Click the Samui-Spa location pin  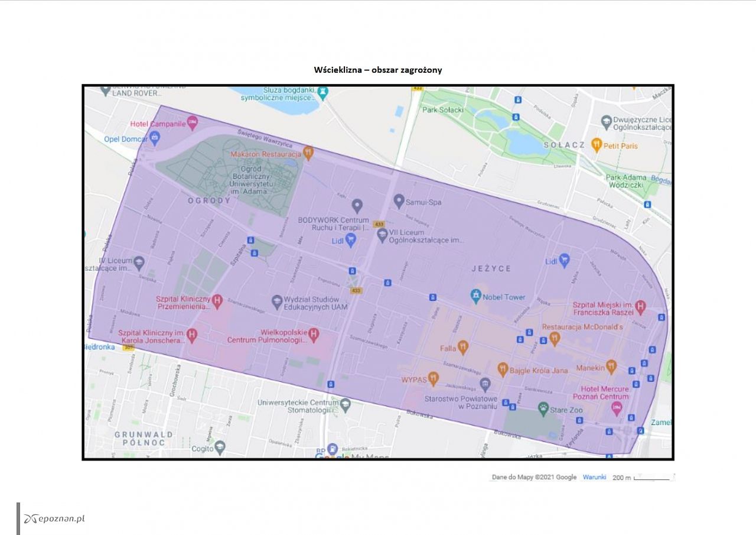pyautogui.click(x=399, y=201)
